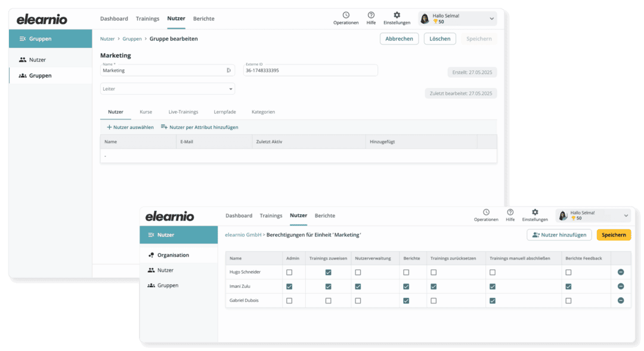The image size is (644, 351).
Task: Remove Hugo Schneider with minus icon
Action: point(621,272)
